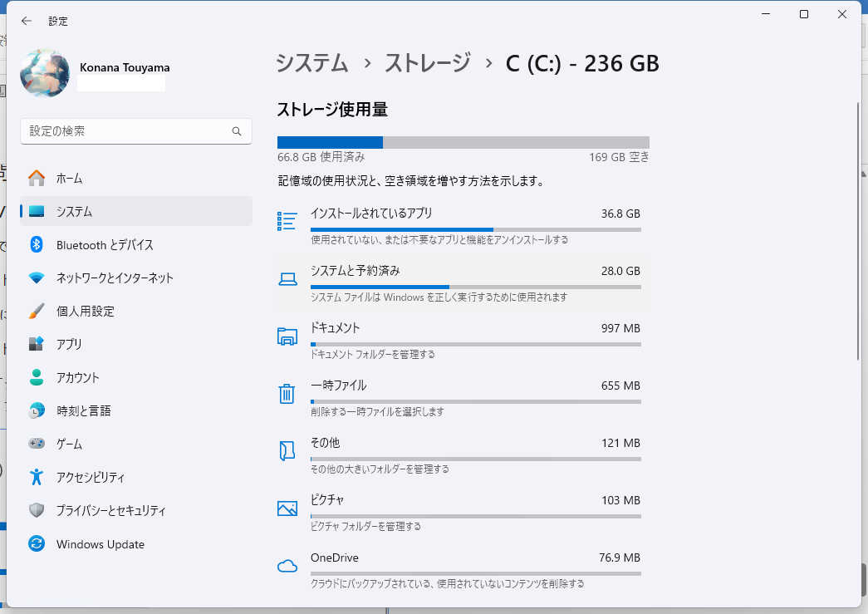This screenshot has width=868, height=614.
Task: Click the ストレージ breadcrumb link
Action: tap(427, 63)
